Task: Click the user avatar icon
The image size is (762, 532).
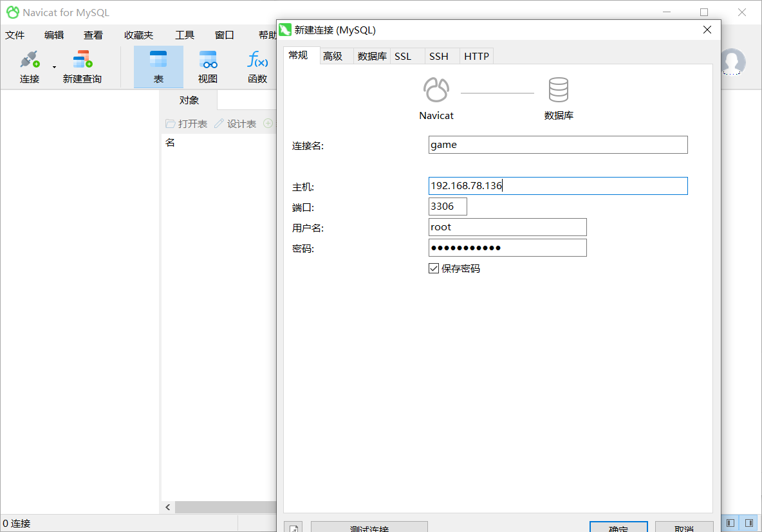Action: (x=732, y=62)
